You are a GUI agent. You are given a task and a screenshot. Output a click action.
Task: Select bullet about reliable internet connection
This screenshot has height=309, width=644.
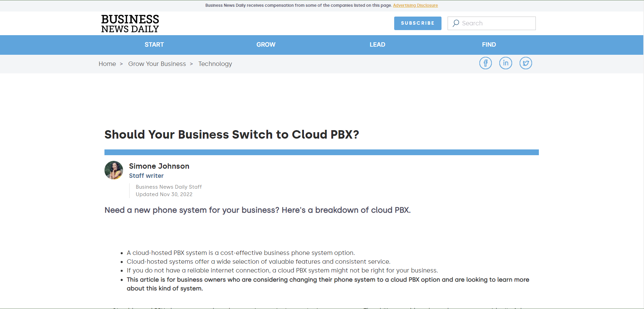pos(282,270)
